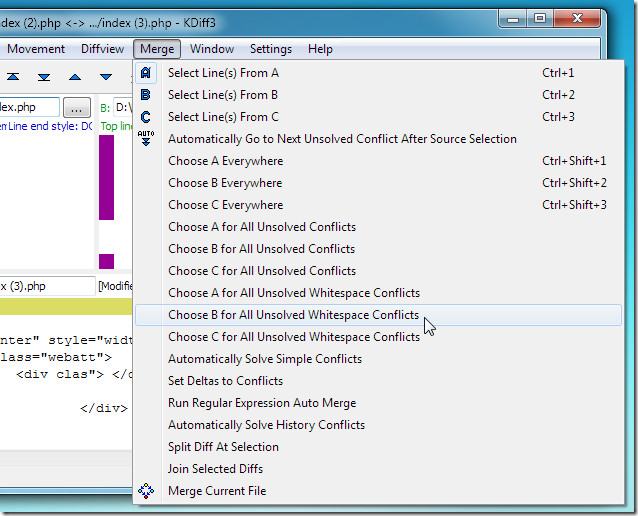Image resolution: width=638 pixels, height=516 pixels.
Task: Click the blue C icon in Merge menu
Action: tap(146, 117)
